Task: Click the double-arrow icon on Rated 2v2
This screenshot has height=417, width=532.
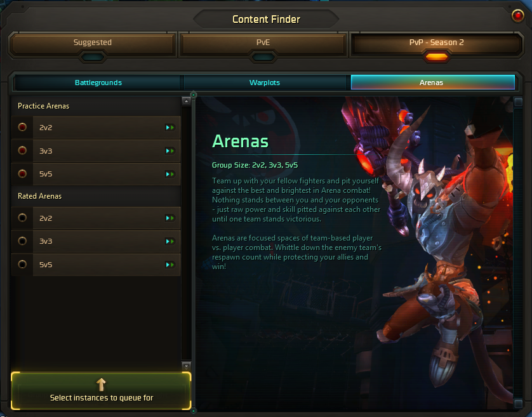Action: tap(170, 218)
